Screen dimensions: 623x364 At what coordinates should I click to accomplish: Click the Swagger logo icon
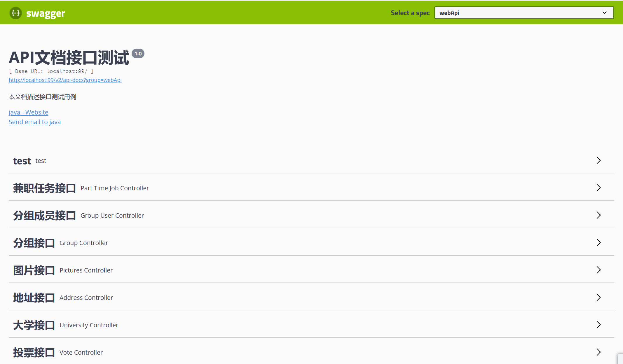tap(15, 13)
